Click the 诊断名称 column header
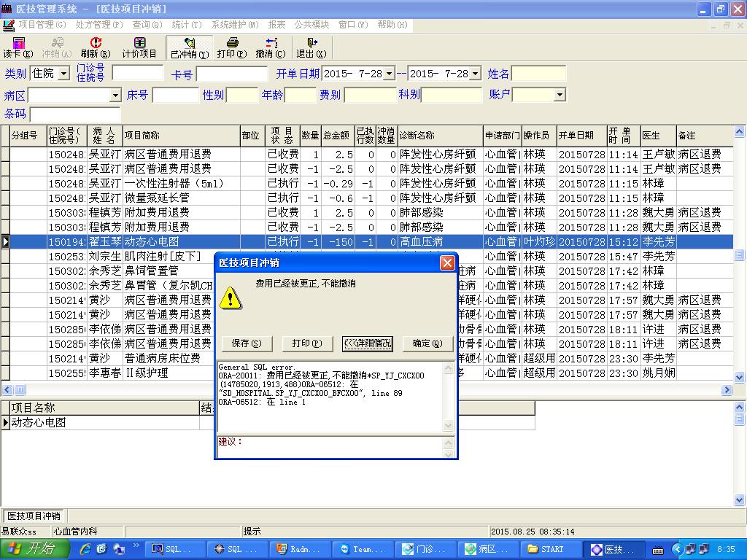 click(x=440, y=136)
